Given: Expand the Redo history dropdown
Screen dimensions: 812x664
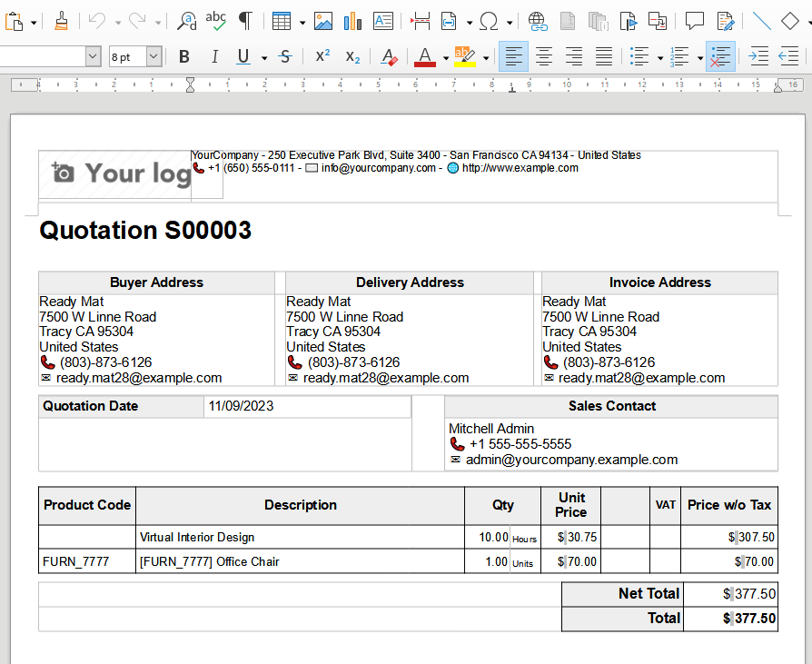Looking at the screenshot, I should [x=158, y=23].
